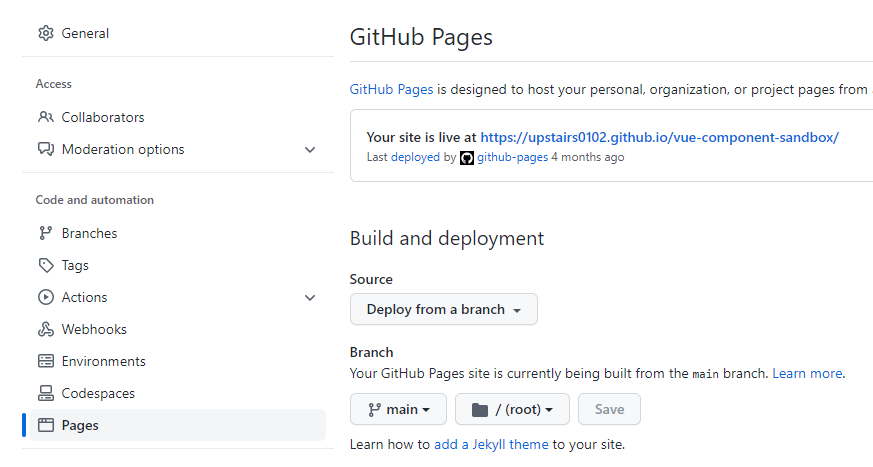Open the GitHub Pages documentation link
The image size is (873, 467).
[x=391, y=89]
